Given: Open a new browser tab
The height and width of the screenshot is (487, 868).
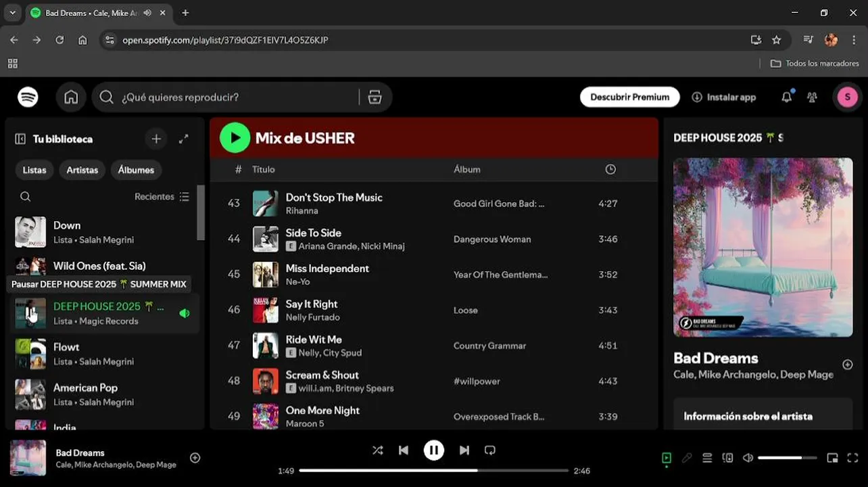Looking at the screenshot, I should pos(185,13).
